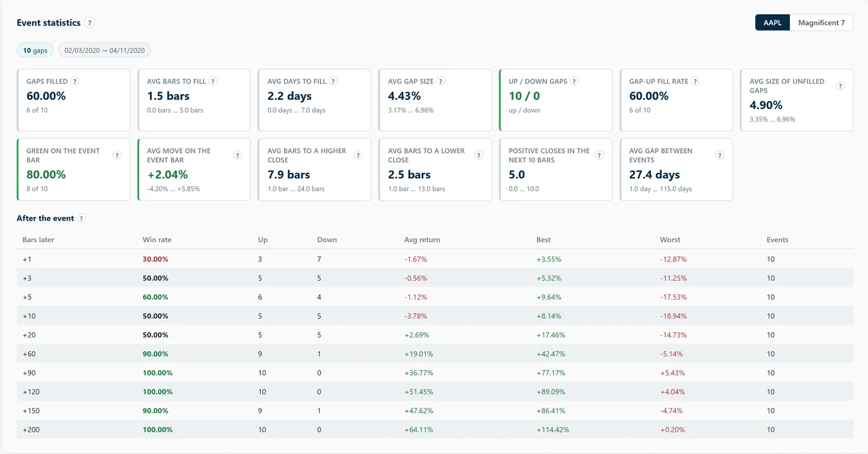Viewport: 868px width, 454px height.
Task: Click the Bars later column header
Action: 38,240
